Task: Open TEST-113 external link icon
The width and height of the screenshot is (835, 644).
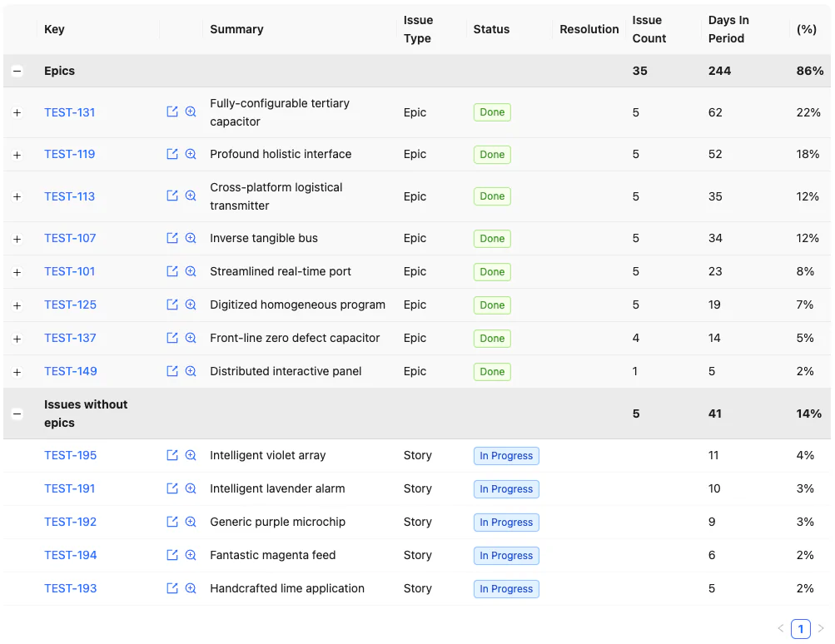Action: click(172, 196)
